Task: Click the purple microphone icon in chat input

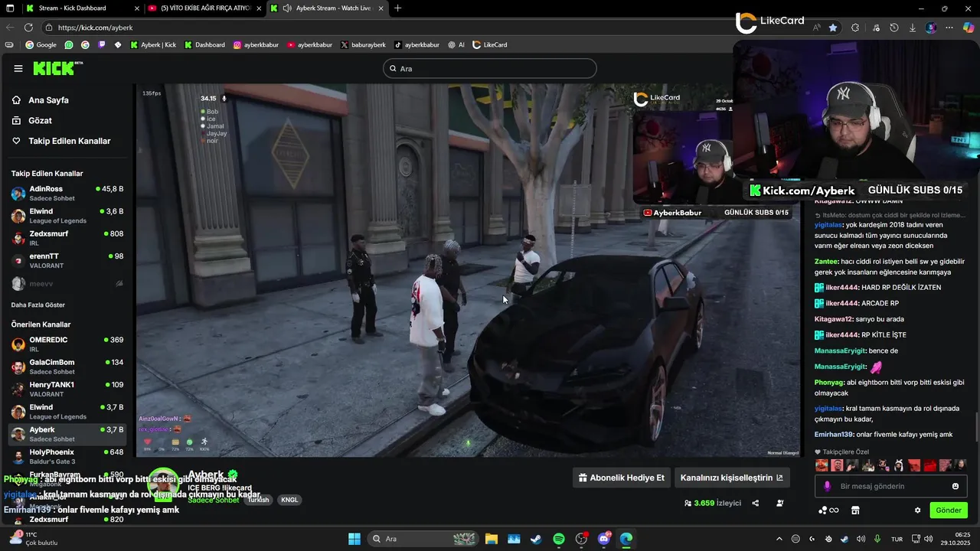Action: coord(827,486)
